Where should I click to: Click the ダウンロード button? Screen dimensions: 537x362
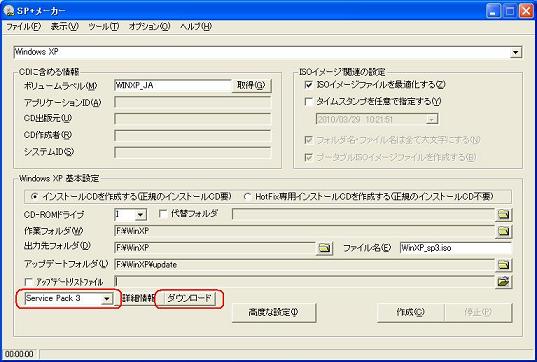tap(189, 298)
